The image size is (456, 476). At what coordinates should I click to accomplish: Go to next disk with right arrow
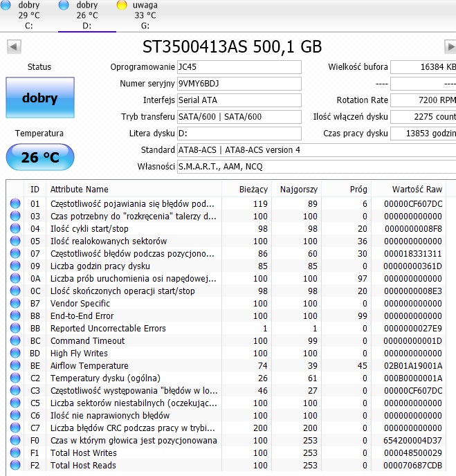tap(450, 47)
